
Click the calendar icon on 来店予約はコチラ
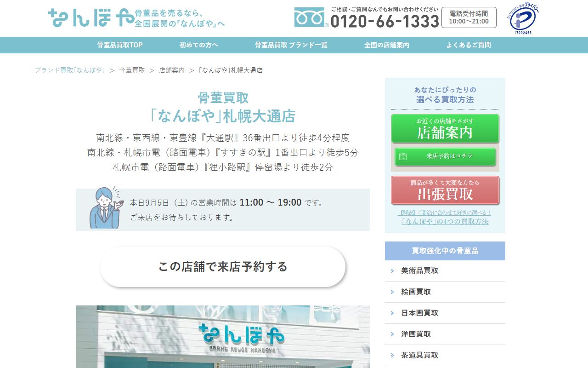coord(403,156)
